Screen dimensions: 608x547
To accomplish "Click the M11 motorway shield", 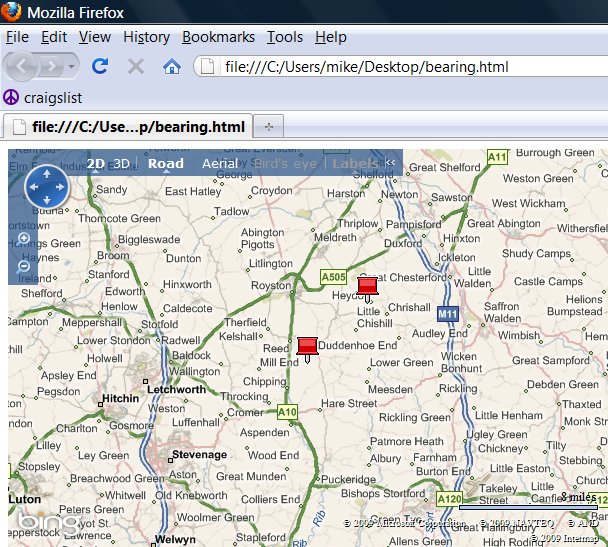I will click(448, 314).
